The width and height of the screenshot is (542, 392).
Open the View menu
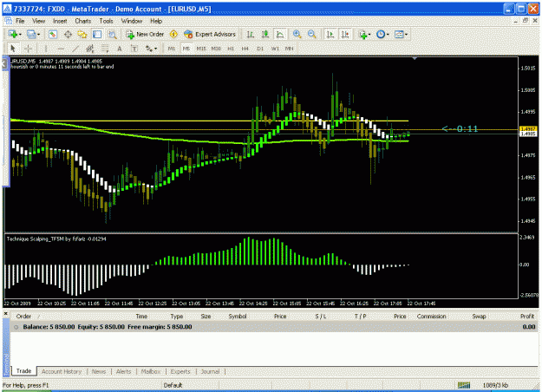[x=39, y=21]
